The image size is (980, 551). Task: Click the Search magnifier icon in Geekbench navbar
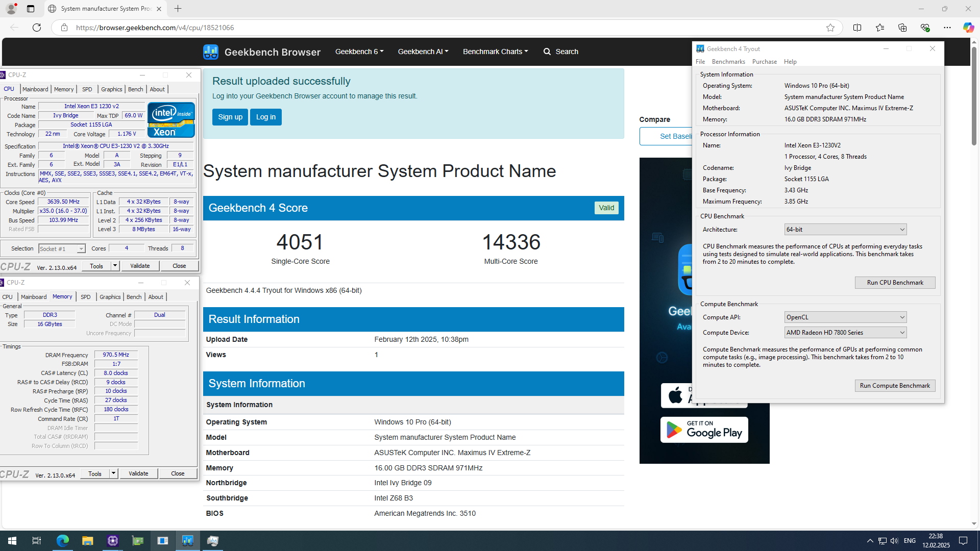click(547, 52)
